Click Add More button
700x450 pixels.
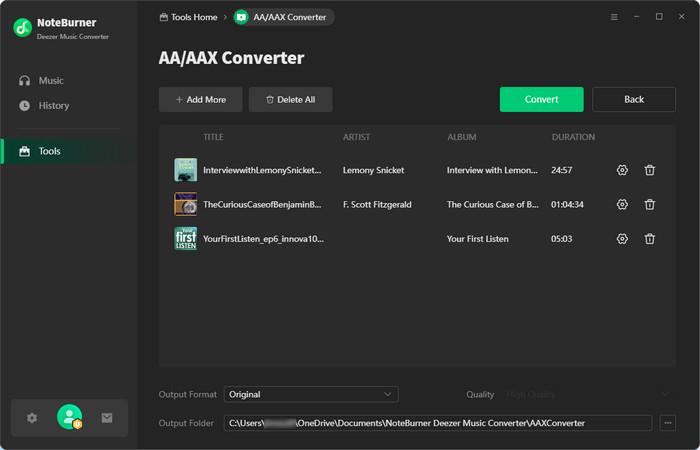(200, 100)
